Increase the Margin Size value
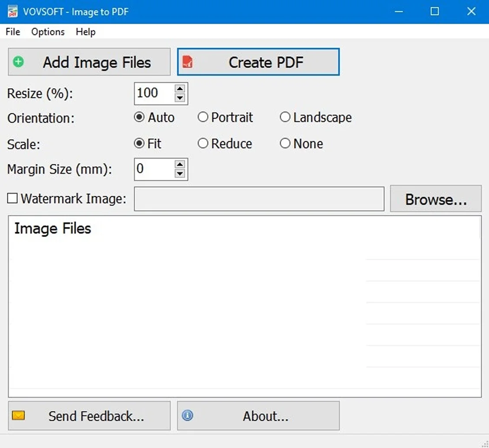This screenshot has width=489, height=448. click(180, 164)
